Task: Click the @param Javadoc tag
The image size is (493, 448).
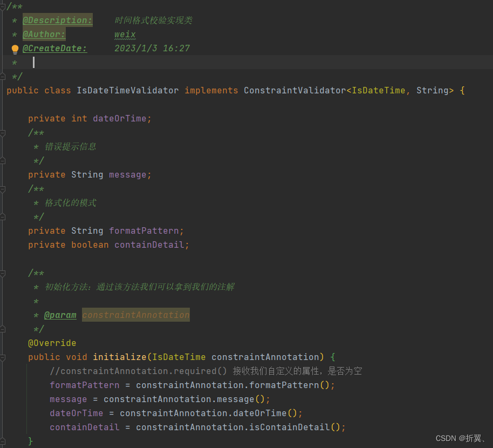Action: coord(60,315)
